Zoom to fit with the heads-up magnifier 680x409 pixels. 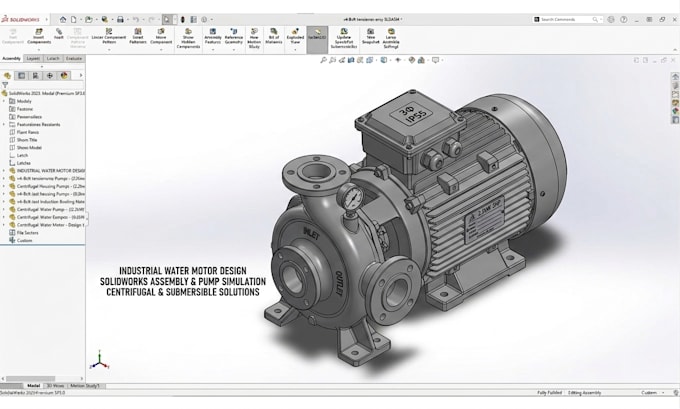click(323, 60)
